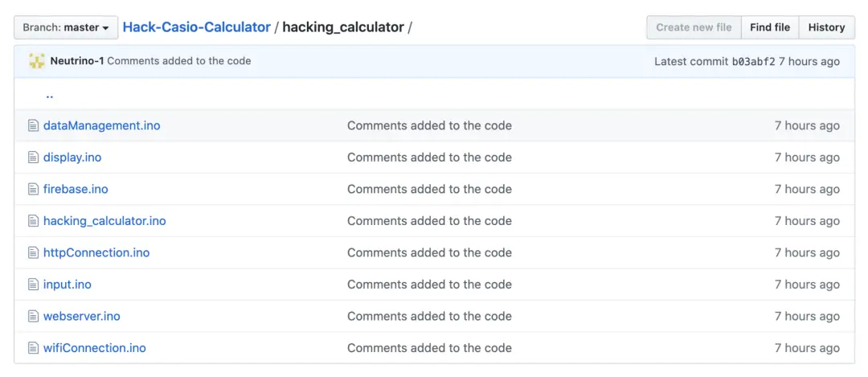Open commit History

[x=826, y=27]
